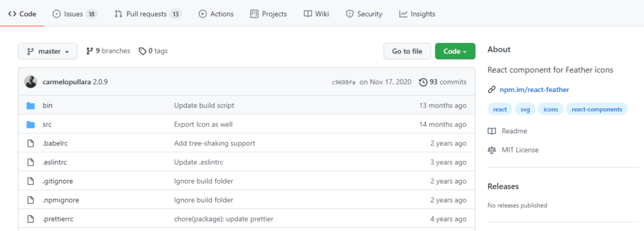View the 0 tags link

(153, 51)
